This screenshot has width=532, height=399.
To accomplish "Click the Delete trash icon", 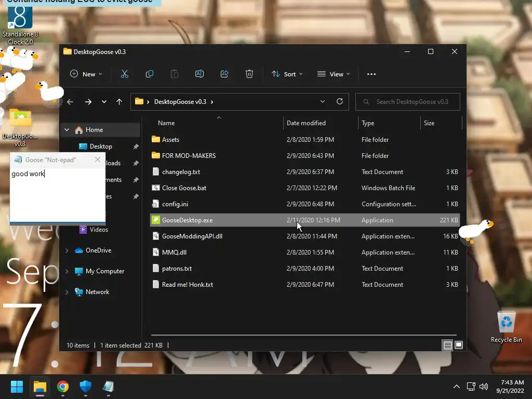I will [x=249, y=74].
